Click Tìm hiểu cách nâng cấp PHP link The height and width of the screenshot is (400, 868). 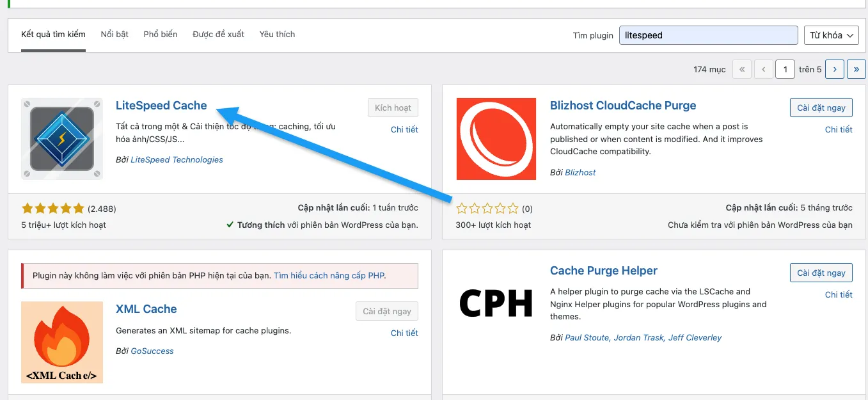[x=329, y=276]
